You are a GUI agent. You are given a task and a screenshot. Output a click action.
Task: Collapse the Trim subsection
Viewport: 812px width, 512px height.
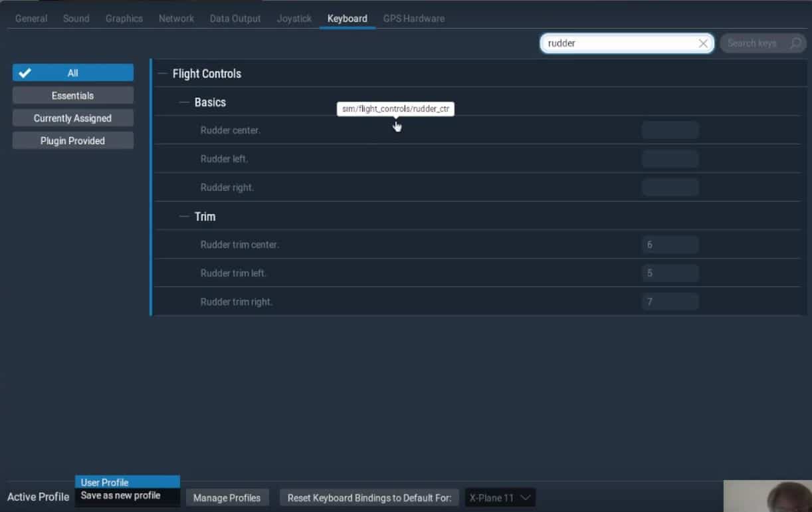click(185, 217)
